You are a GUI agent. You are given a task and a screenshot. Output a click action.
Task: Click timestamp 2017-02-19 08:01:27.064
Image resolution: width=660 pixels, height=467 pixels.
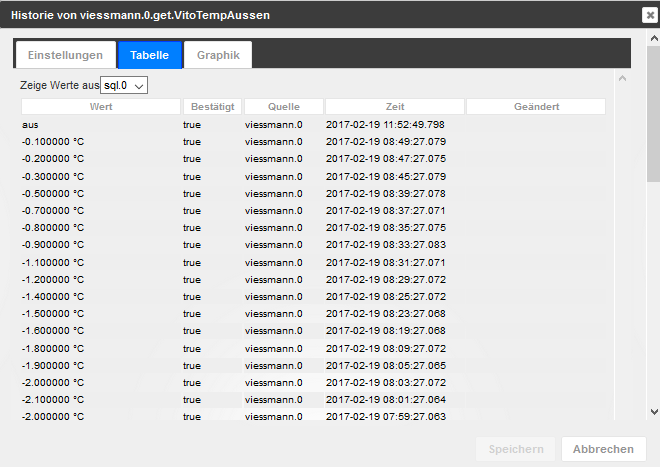coord(386,400)
